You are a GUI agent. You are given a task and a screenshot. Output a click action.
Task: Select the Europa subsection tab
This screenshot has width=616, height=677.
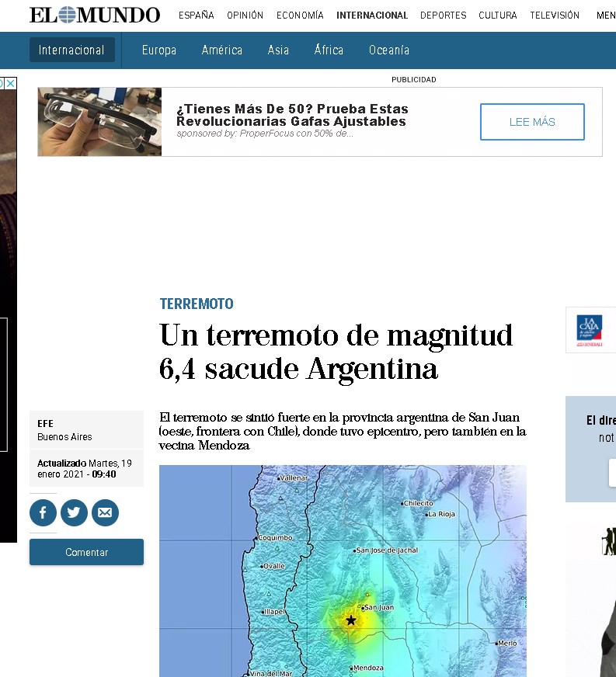tap(159, 50)
